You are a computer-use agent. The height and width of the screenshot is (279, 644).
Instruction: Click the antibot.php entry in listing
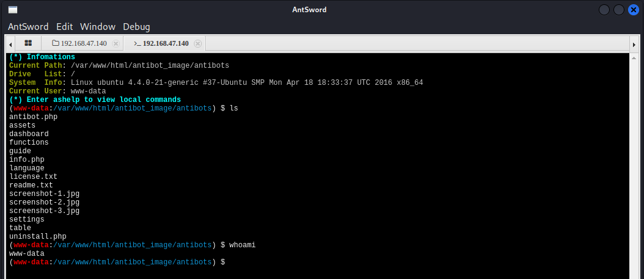point(33,117)
